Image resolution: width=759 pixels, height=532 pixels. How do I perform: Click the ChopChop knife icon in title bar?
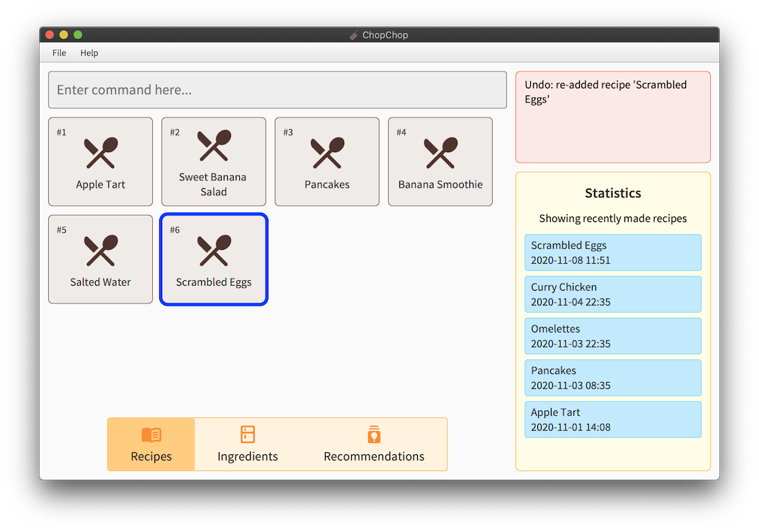click(354, 35)
